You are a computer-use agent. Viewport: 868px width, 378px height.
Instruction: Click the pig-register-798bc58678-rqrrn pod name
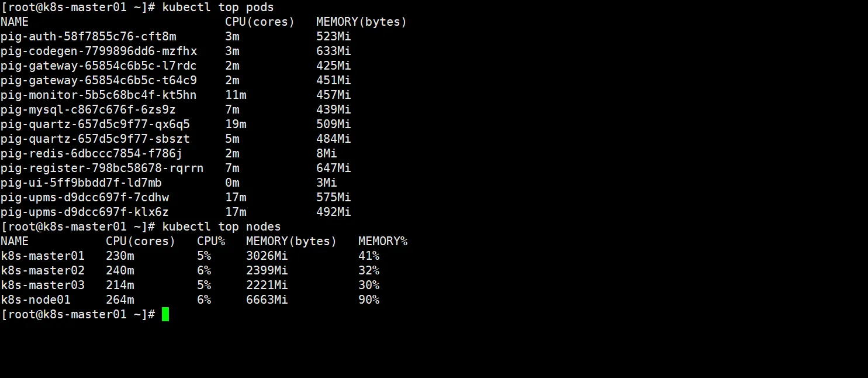102,169
